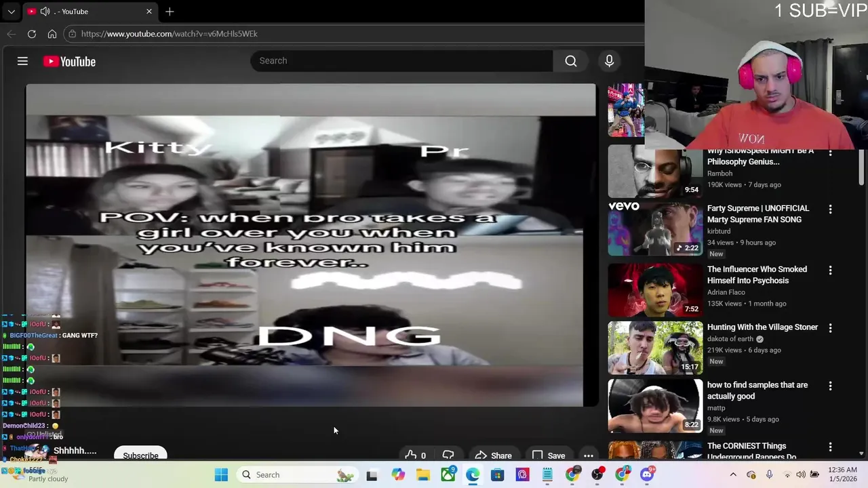Open more actions menu below video
The width and height of the screenshot is (868, 488).
[589, 455]
